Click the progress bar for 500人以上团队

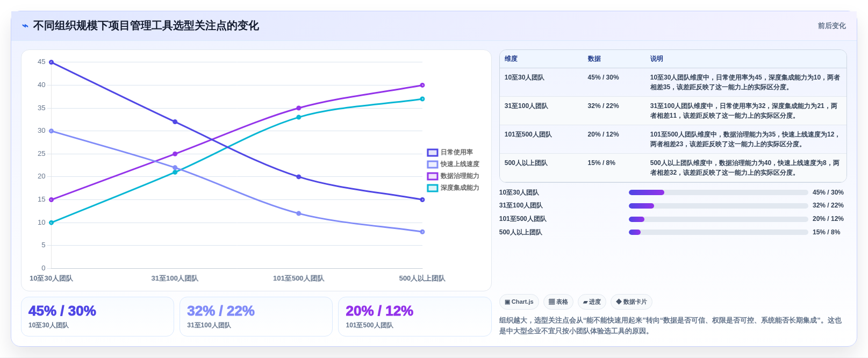[x=719, y=232]
